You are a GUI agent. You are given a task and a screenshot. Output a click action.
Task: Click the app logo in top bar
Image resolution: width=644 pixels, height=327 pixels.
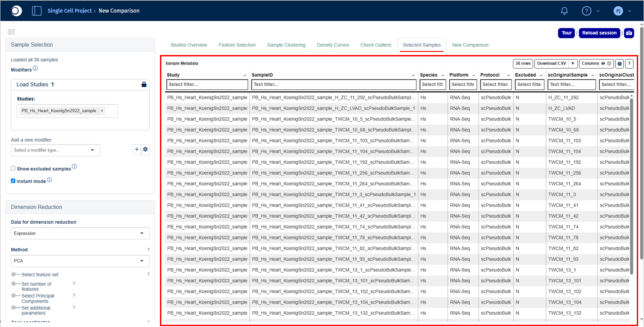point(16,11)
